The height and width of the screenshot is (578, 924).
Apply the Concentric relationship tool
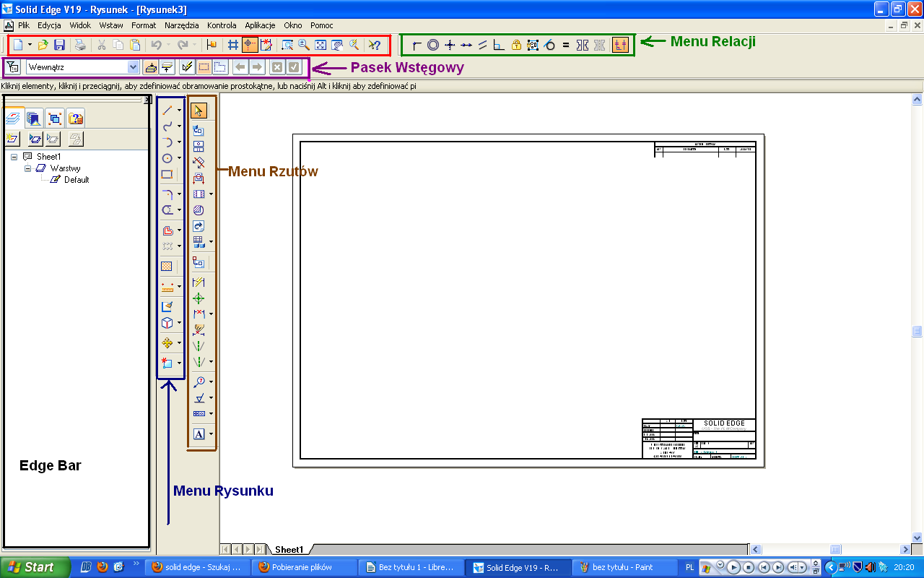[x=433, y=45]
